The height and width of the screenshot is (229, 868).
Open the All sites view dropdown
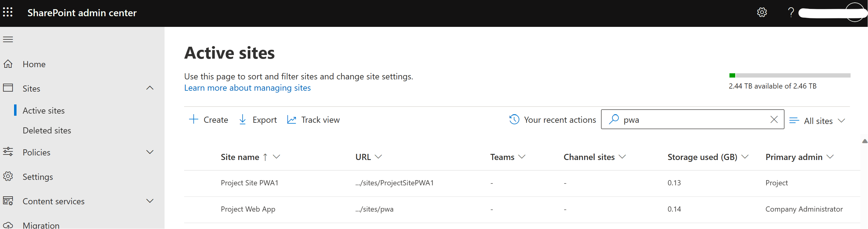(x=817, y=121)
